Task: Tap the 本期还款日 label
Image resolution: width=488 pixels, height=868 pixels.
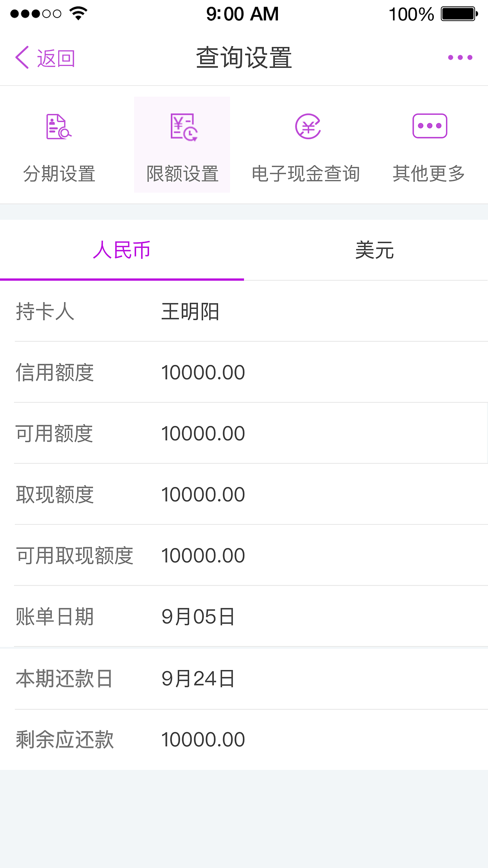Action: tap(64, 679)
